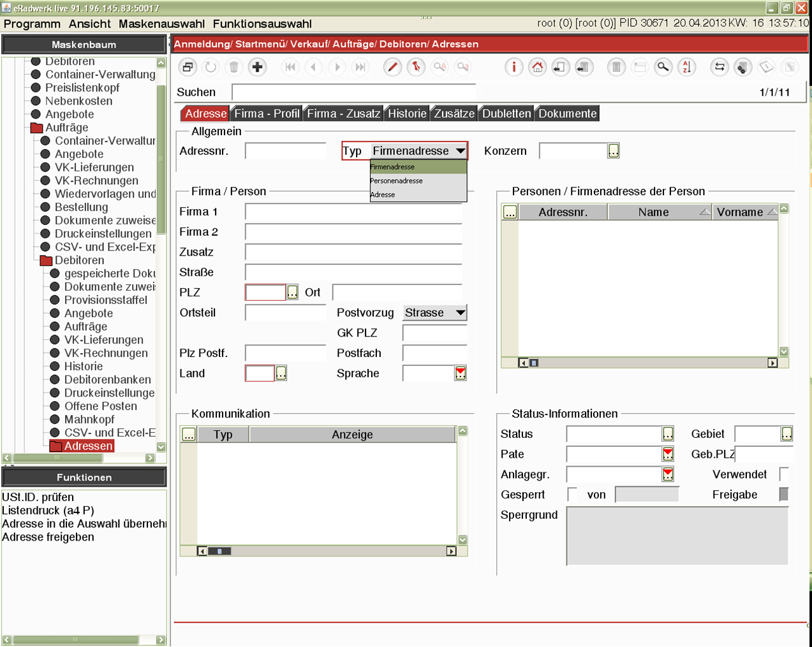The width and height of the screenshot is (812, 647).
Task: Click the home icon in toolbar
Action: pyautogui.click(x=537, y=67)
